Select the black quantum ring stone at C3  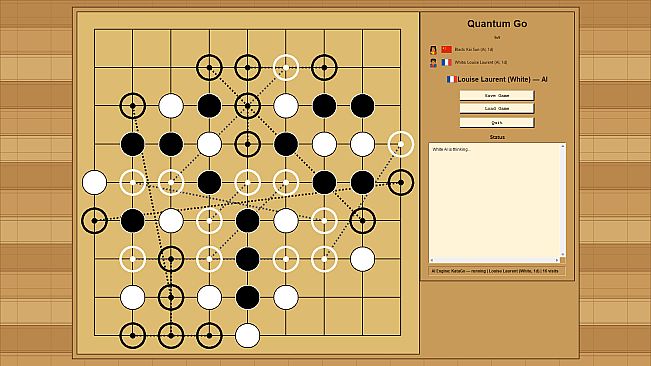click(171, 259)
